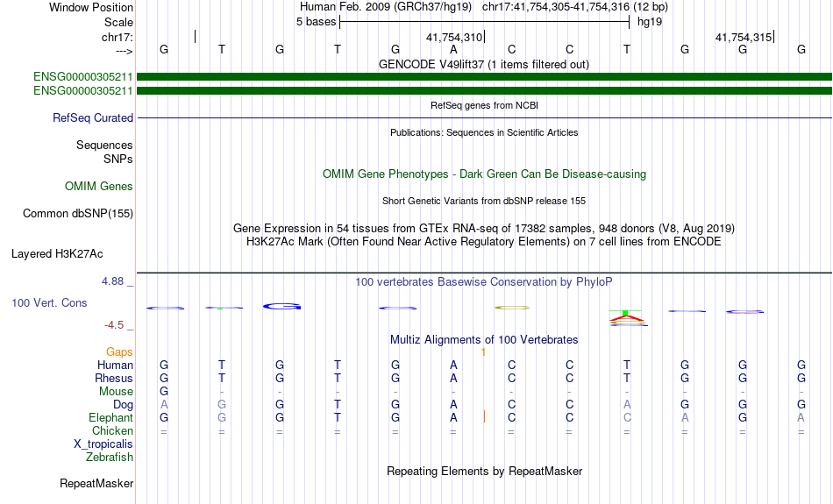Select the X_tropicalis species label
The height and width of the screenshot is (504, 833).
click(103, 444)
